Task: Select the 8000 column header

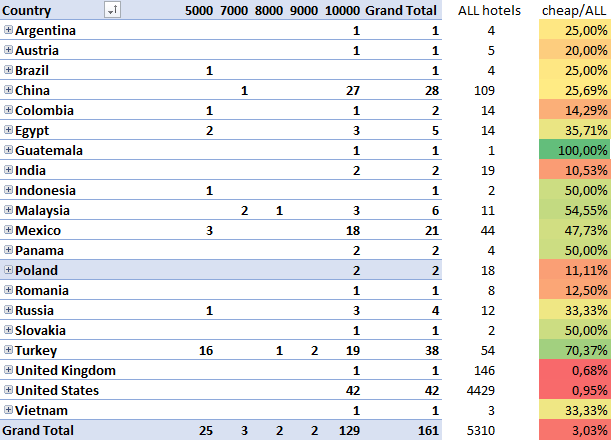Action: pos(269,10)
